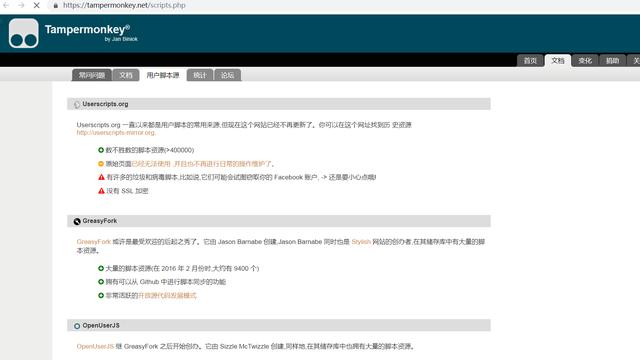
Task: Switch to the 文档 sub-tab
Action: coord(126,75)
